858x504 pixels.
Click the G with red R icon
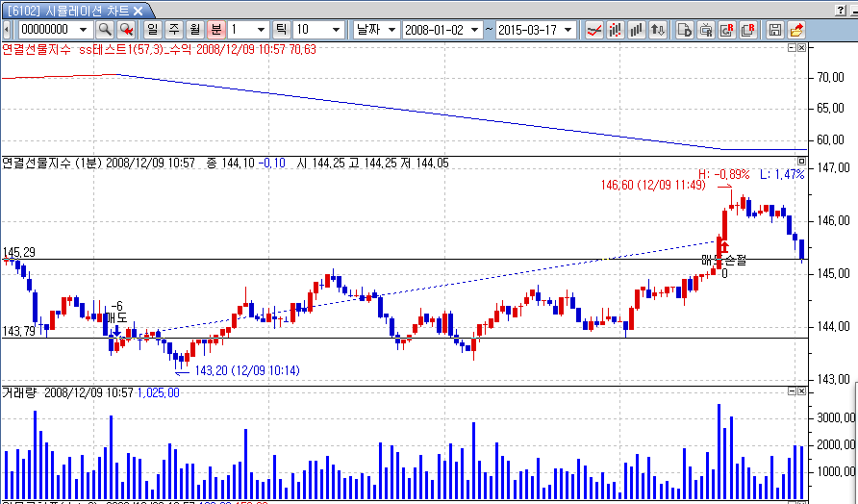tap(727, 30)
